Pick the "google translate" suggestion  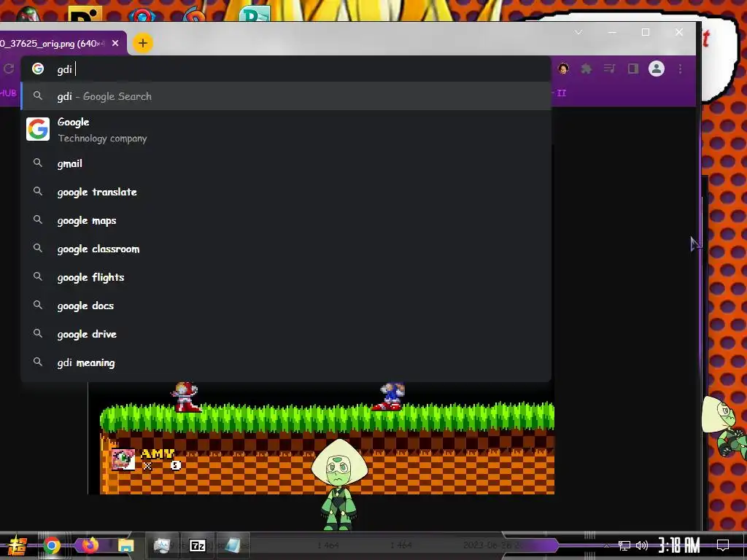pyautogui.click(x=286, y=192)
